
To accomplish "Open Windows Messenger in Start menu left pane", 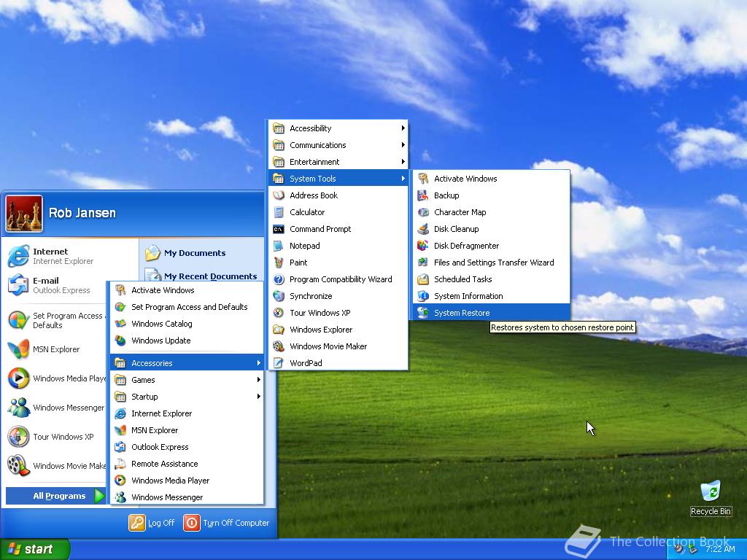I will tap(56, 408).
